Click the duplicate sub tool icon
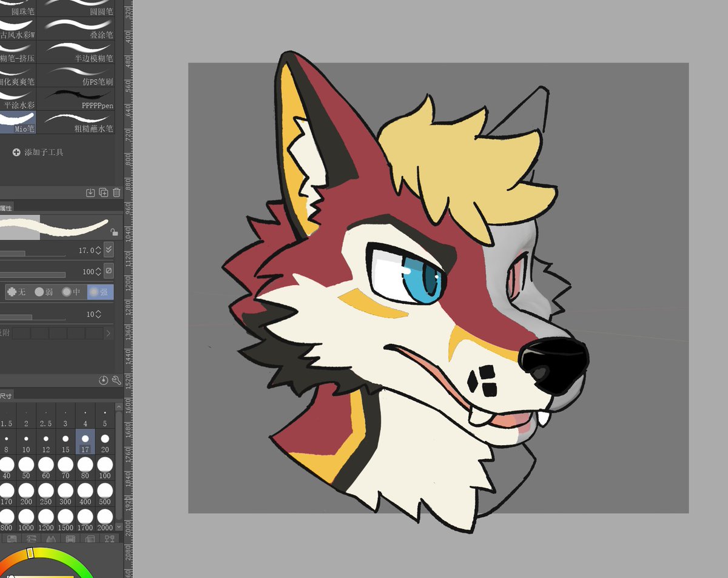728x578 pixels. (x=104, y=192)
